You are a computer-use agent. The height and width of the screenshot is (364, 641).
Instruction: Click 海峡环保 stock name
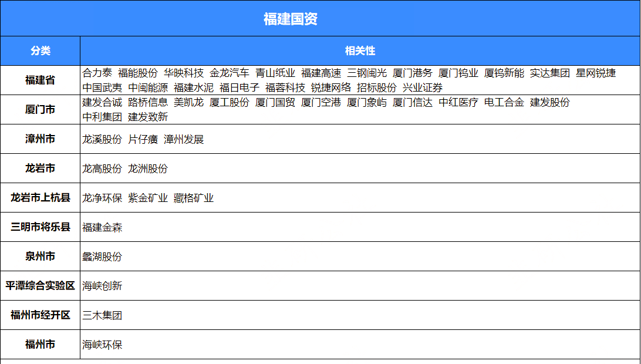coord(102,345)
